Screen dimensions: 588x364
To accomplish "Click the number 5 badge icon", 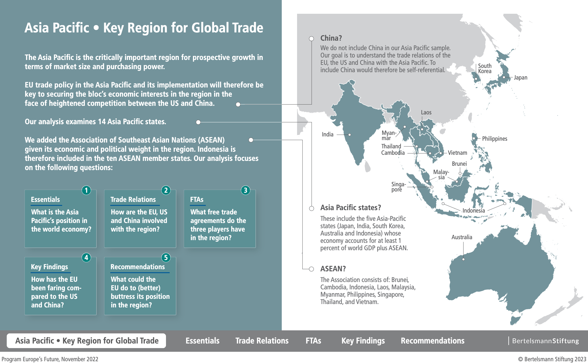I will (166, 258).
